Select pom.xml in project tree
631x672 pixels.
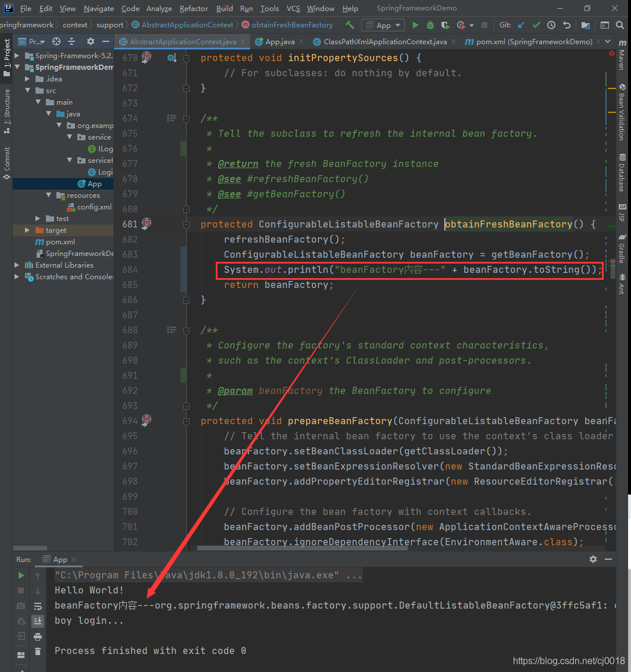click(x=55, y=242)
